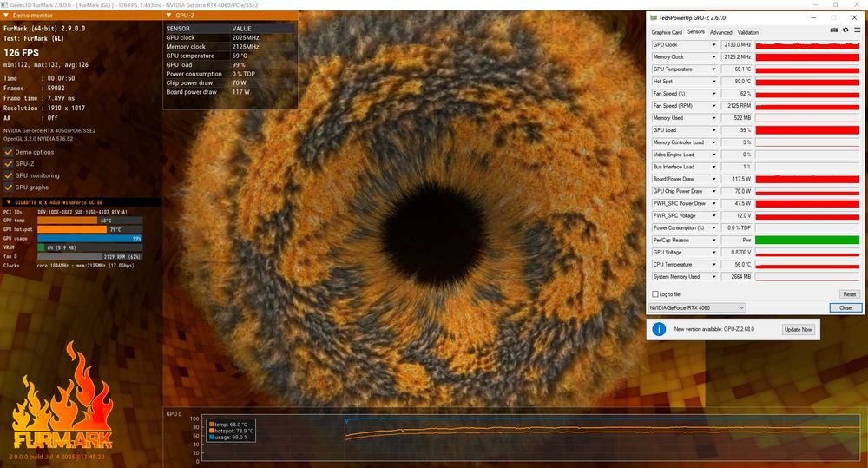Click the GPU Clock red history graph
The width and height of the screenshot is (868, 468).
click(x=807, y=45)
